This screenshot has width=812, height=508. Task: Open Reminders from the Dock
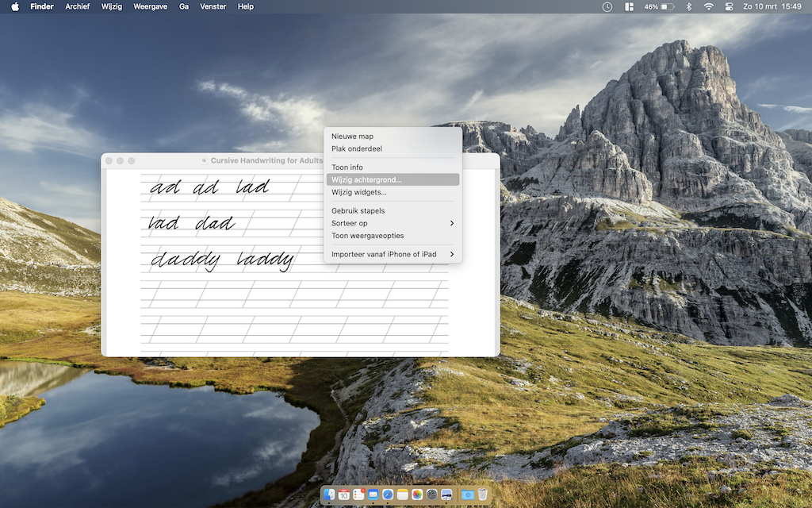pyautogui.click(x=358, y=495)
